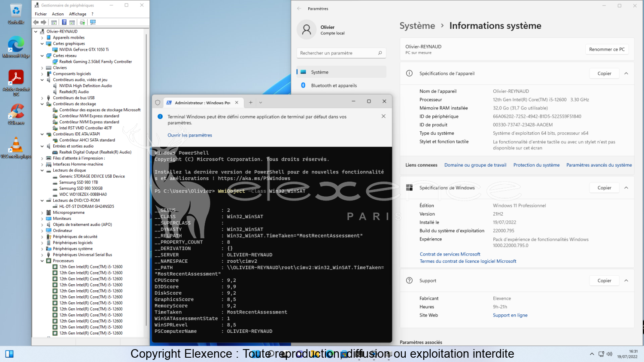Collapse the Spécifications de Windows section
The image size is (644, 362).
(626, 188)
